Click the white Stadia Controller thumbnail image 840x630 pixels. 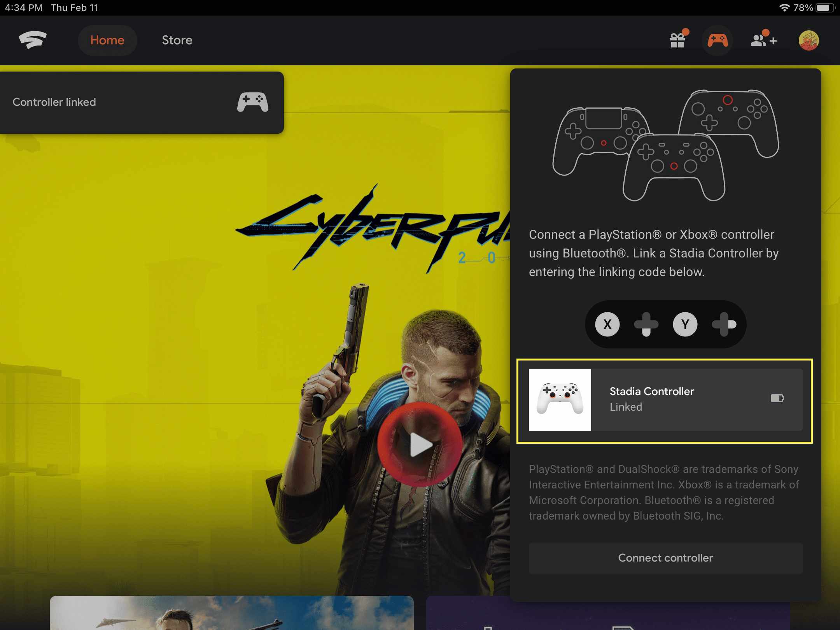click(x=560, y=400)
